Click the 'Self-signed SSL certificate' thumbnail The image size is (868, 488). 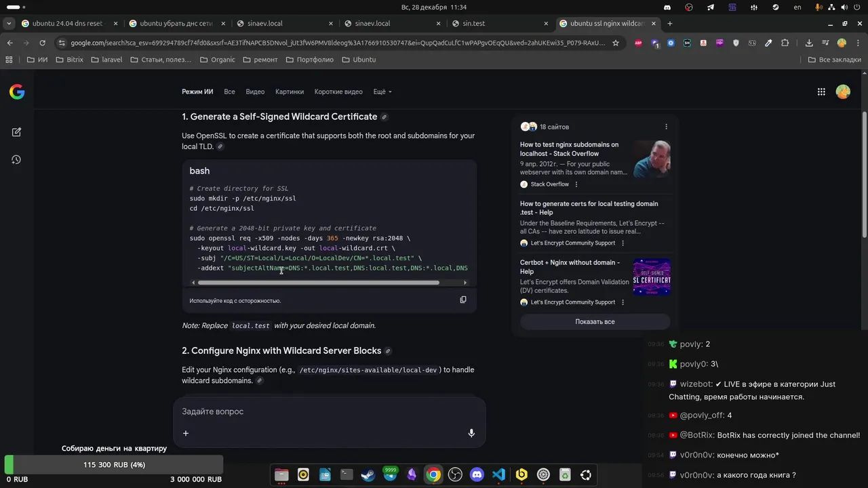(x=652, y=277)
